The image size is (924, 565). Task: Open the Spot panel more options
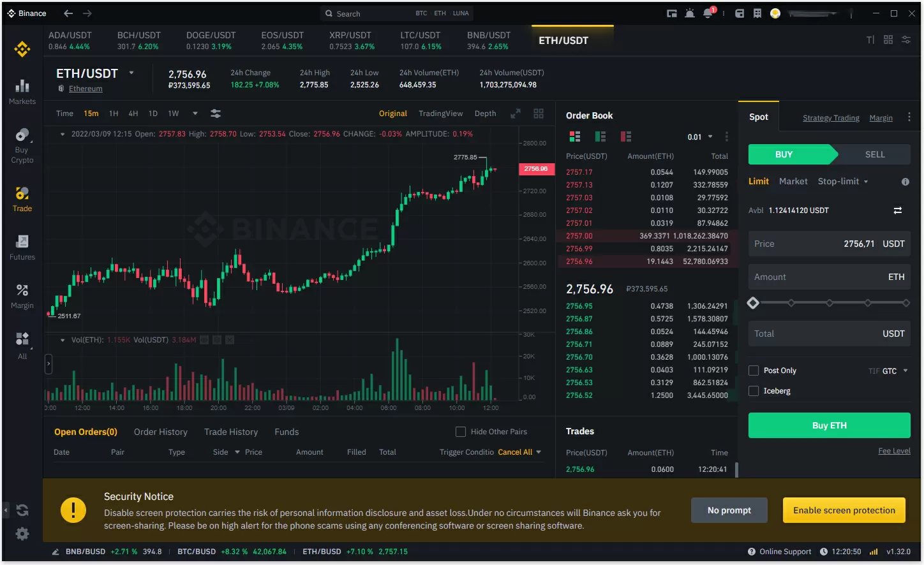(x=909, y=117)
